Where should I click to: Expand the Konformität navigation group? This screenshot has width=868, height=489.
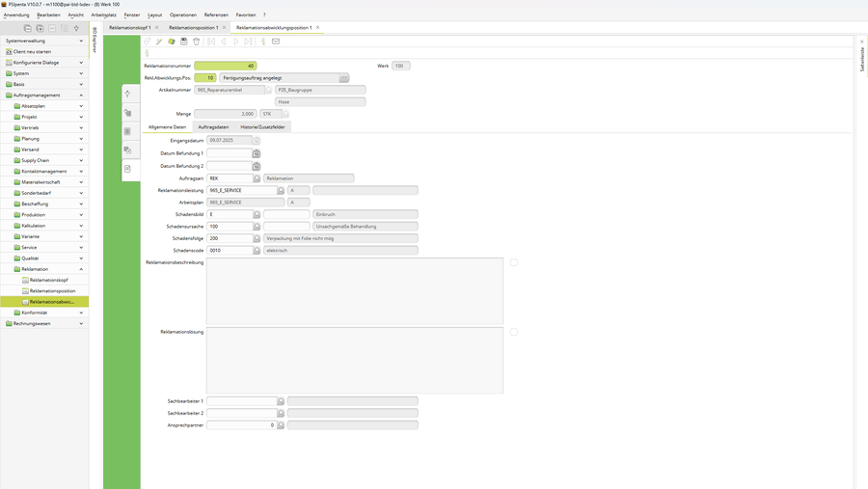coord(81,312)
